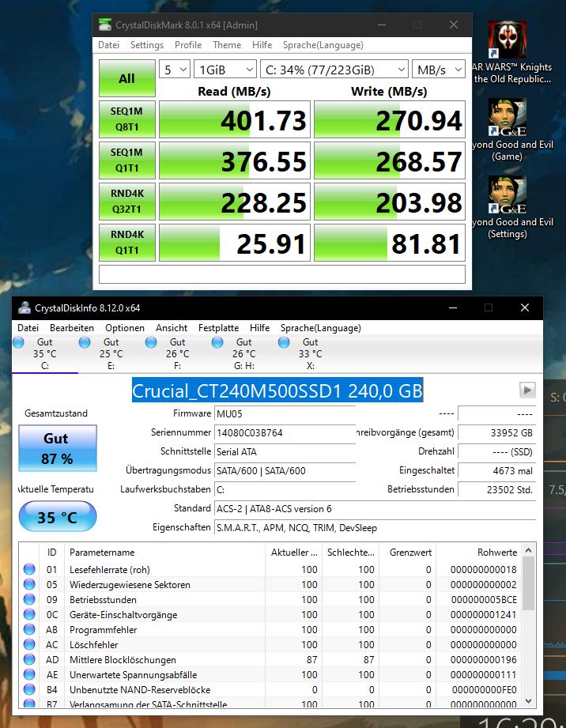Viewport: 566px width, 728px height.
Task: Click the SEQ1M Q8T1 write result 270.94
Action: (390, 120)
